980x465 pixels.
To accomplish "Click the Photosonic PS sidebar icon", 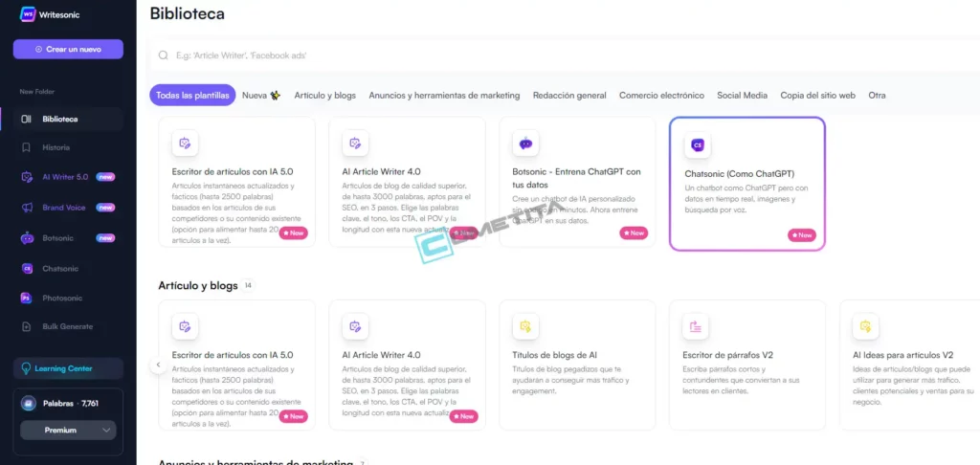I will pos(26,298).
